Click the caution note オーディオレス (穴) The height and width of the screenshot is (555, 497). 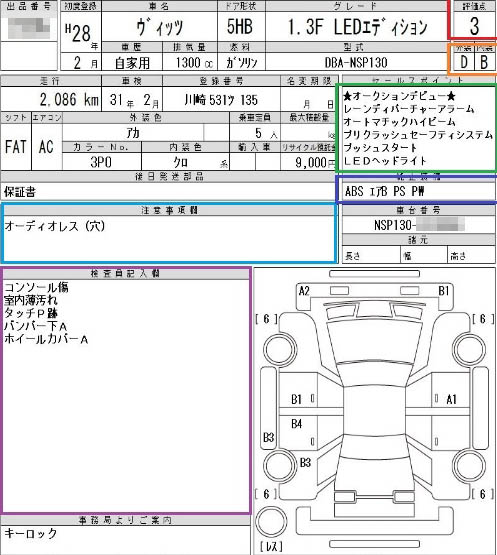[55, 226]
